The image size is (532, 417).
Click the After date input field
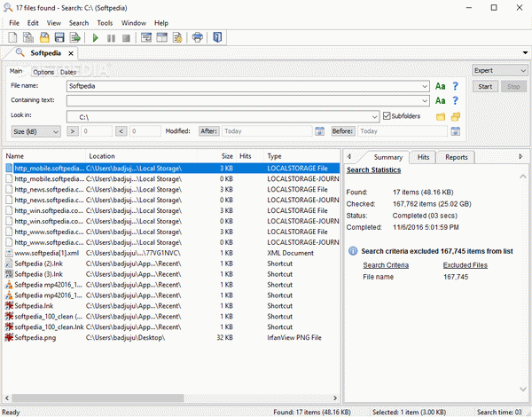click(x=267, y=131)
